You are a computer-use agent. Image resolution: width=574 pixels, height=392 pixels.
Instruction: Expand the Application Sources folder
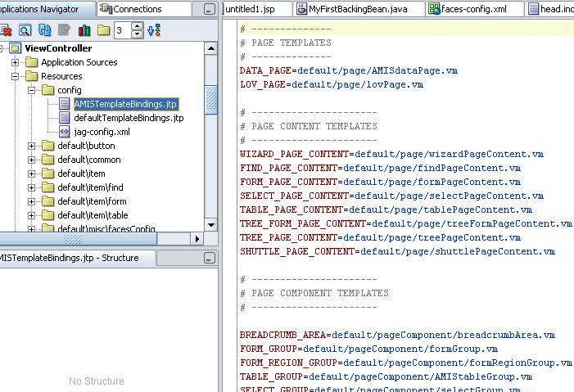16,62
